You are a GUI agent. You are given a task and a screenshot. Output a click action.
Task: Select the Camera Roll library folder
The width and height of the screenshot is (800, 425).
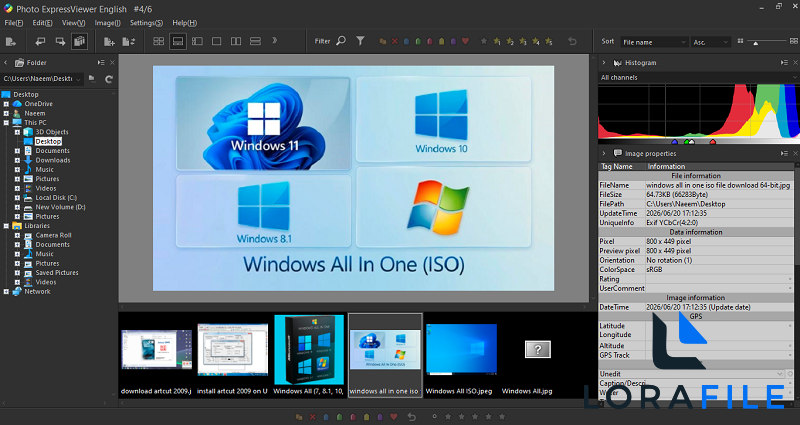(x=53, y=235)
